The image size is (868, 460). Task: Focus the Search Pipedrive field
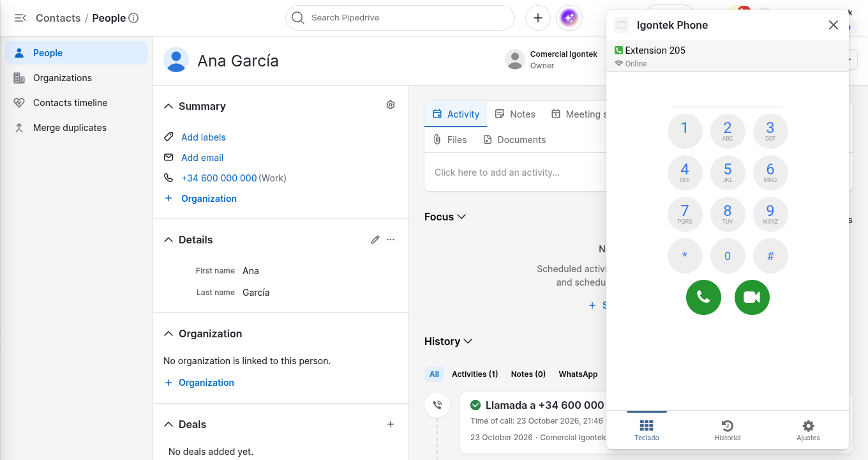pyautogui.click(x=400, y=18)
